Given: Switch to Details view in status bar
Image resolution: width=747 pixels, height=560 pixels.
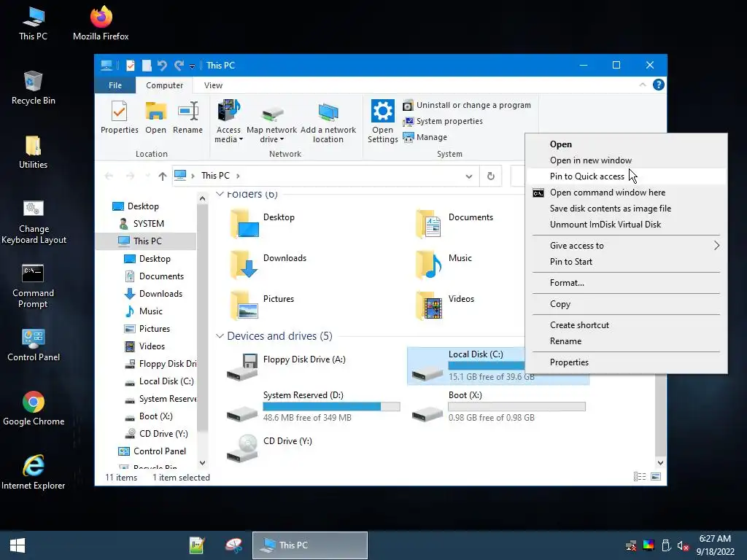Looking at the screenshot, I should [x=640, y=477].
